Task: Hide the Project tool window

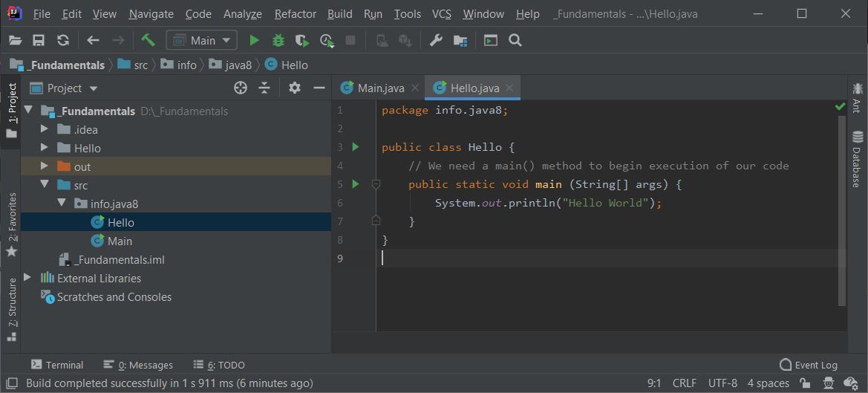Action: (319, 88)
